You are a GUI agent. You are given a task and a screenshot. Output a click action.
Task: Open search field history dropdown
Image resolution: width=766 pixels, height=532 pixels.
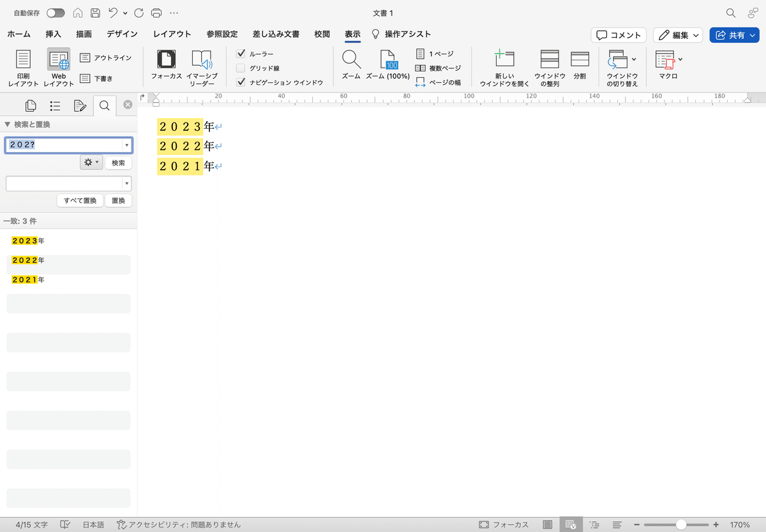coord(127,145)
